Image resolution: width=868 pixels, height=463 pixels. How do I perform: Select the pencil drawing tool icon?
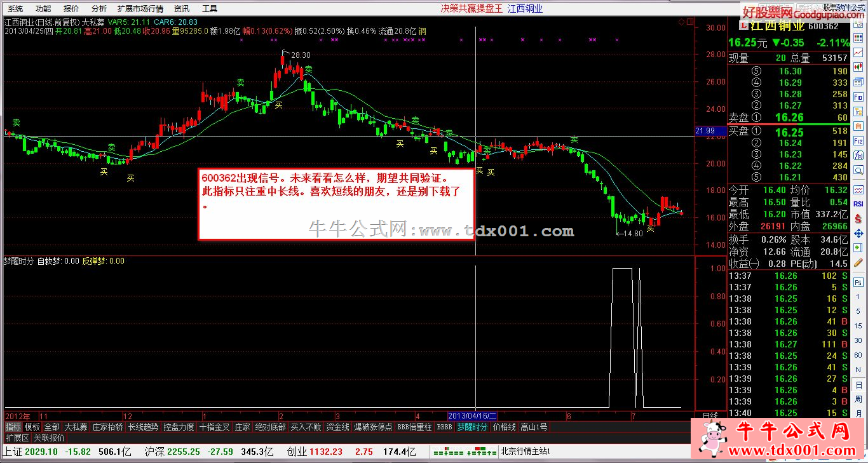point(858,262)
